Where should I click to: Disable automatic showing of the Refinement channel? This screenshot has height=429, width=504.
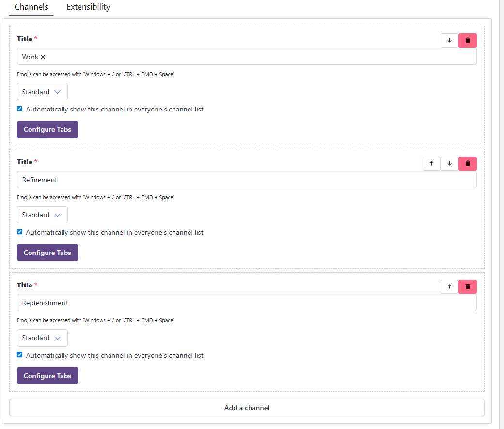pos(19,232)
